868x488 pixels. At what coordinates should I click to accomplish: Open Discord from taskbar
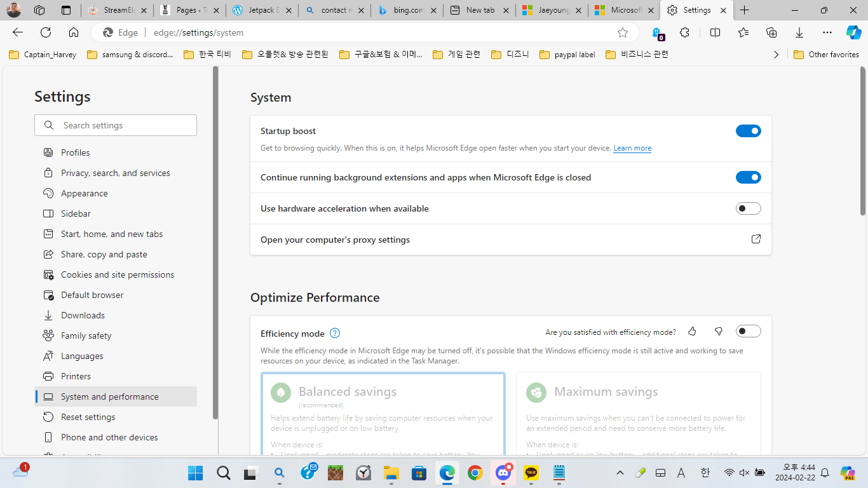(x=503, y=473)
